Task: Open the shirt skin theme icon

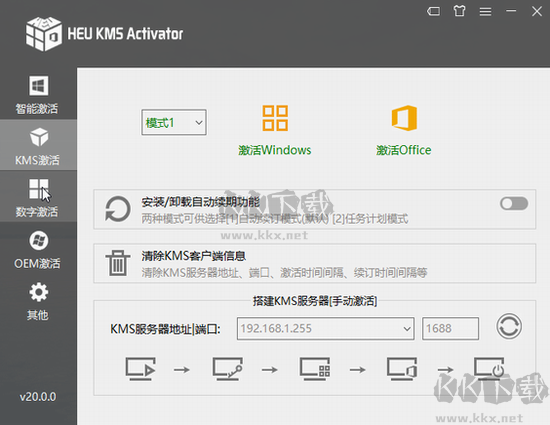Action: click(x=460, y=11)
